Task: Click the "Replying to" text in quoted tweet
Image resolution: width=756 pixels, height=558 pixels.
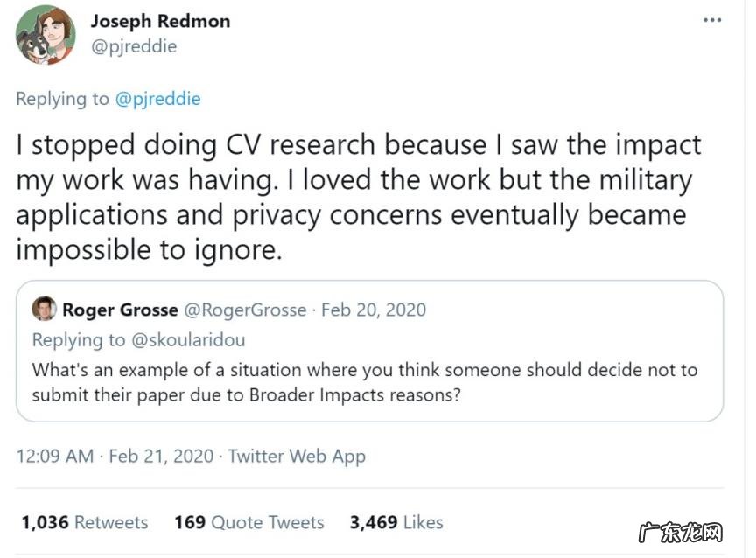Action: pyautogui.click(x=79, y=339)
